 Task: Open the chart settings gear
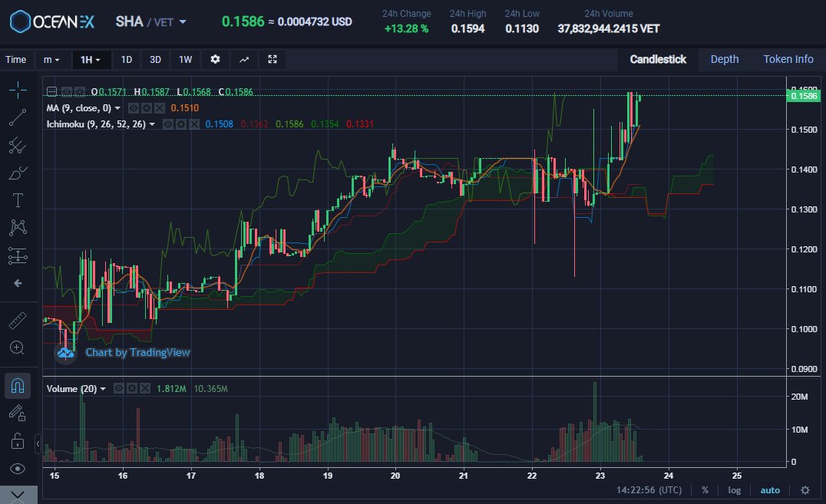tap(215, 59)
